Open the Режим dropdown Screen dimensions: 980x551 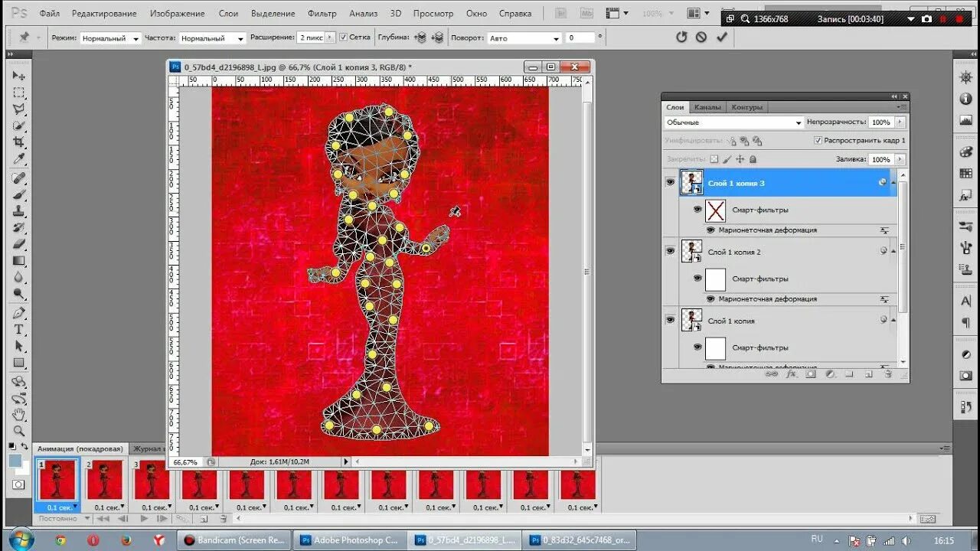pyautogui.click(x=111, y=37)
